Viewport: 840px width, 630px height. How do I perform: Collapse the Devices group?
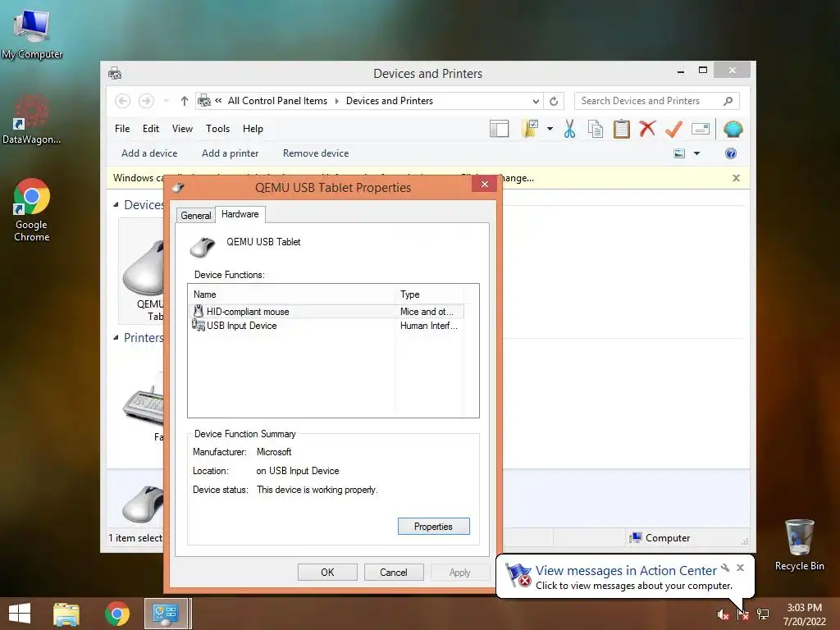coord(116,204)
